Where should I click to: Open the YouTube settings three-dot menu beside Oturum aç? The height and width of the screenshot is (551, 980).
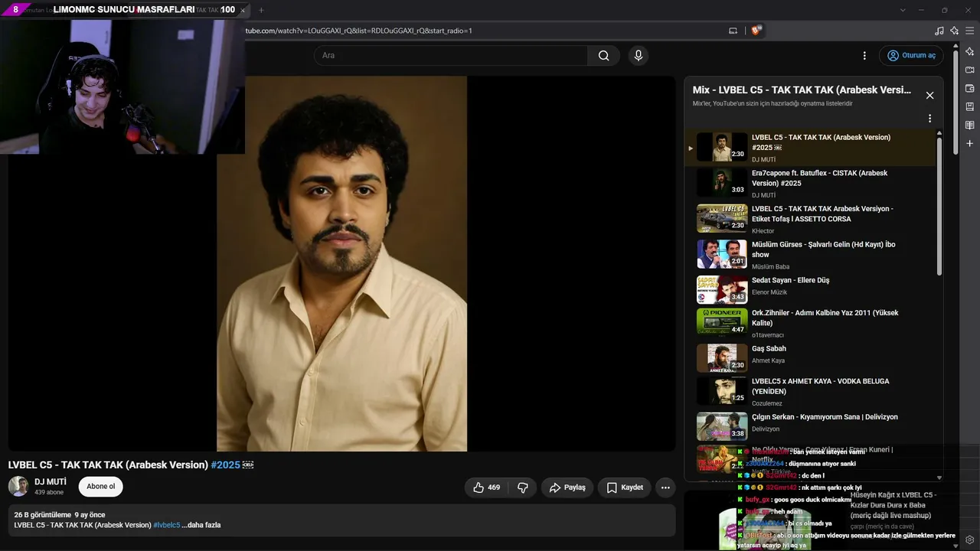point(864,55)
